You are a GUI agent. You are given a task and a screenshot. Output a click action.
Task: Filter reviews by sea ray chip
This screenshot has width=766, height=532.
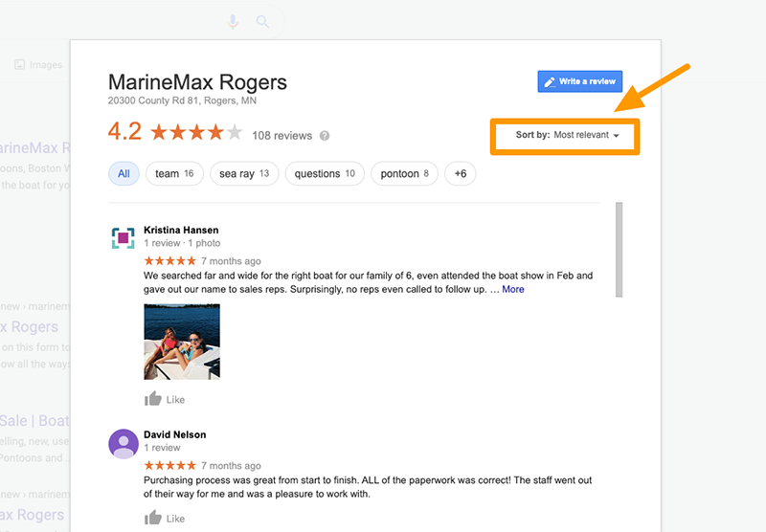pyautogui.click(x=244, y=174)
